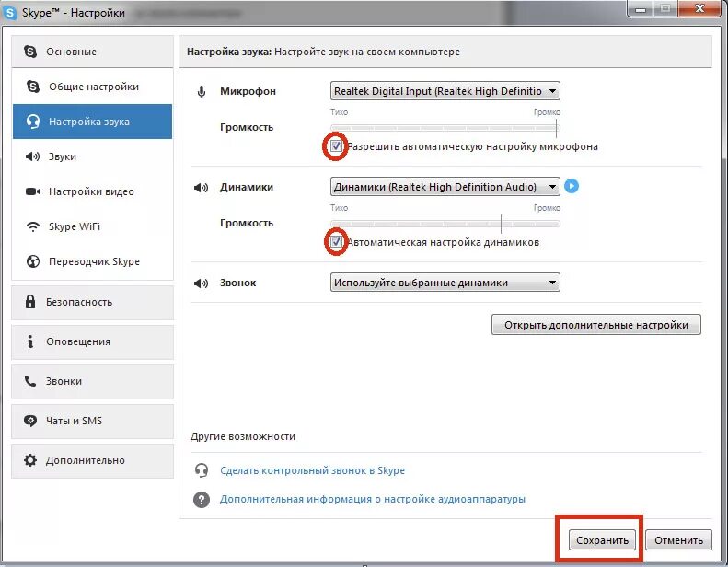Select Настройки видео in sidebar

pos(92,191)
